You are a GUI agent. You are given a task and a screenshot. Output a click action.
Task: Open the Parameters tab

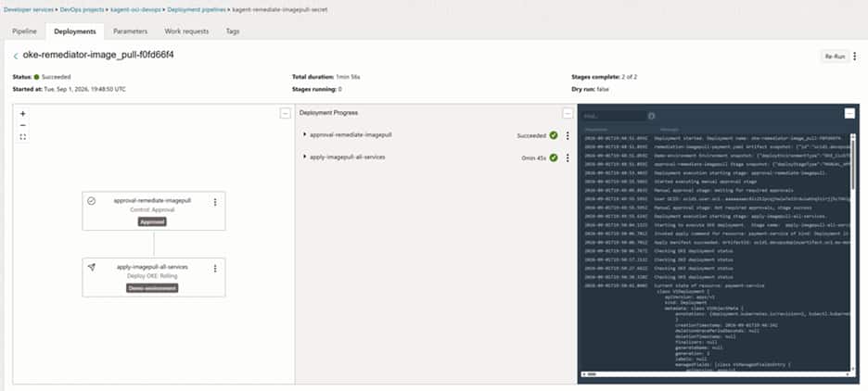point(131,32)
